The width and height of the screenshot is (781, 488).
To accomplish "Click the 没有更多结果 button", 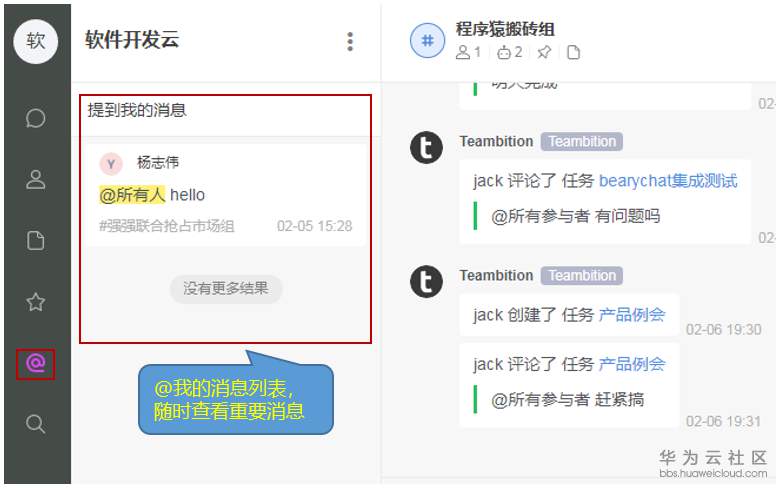I will tap(226, 288).
